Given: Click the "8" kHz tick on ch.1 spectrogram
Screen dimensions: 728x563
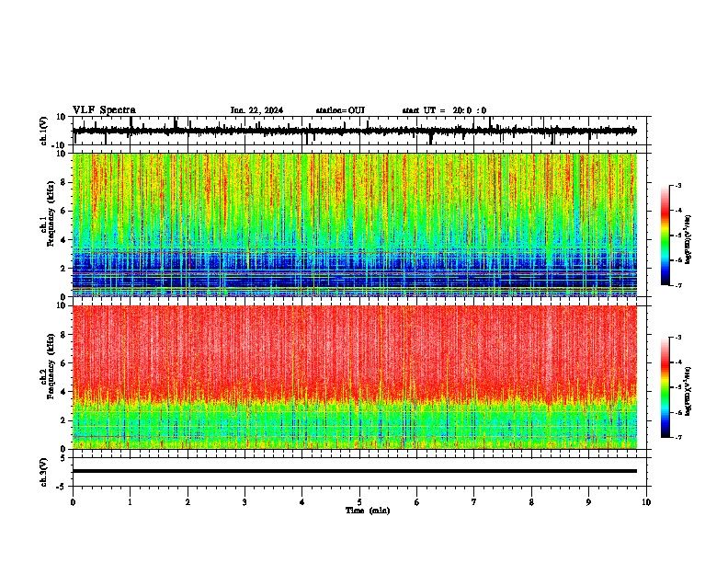Looking at the screenshot, I should tap(64, 182).
